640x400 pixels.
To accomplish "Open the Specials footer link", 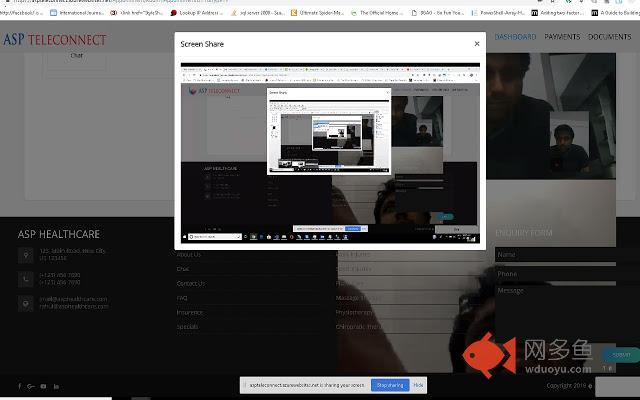I will tap(187, 327).
